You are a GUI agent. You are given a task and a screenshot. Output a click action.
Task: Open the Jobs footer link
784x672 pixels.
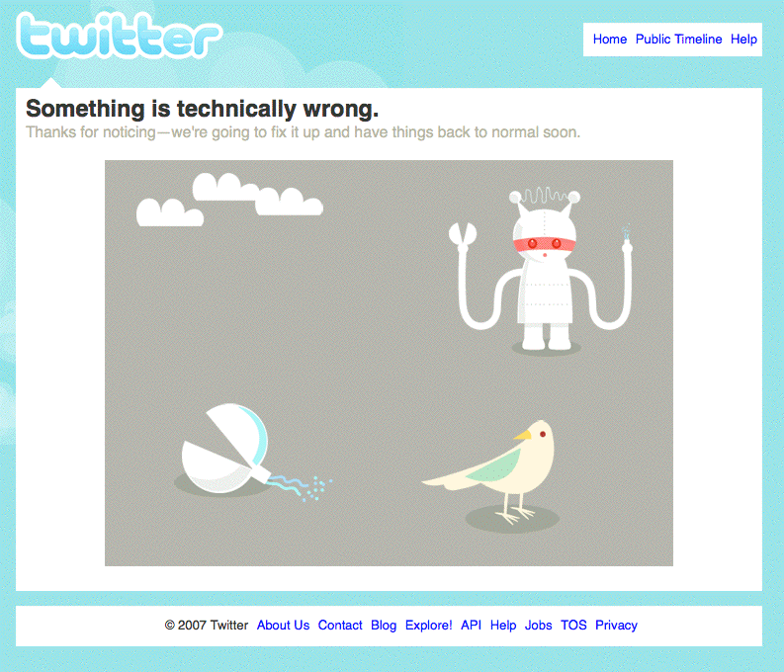point(538,625)
